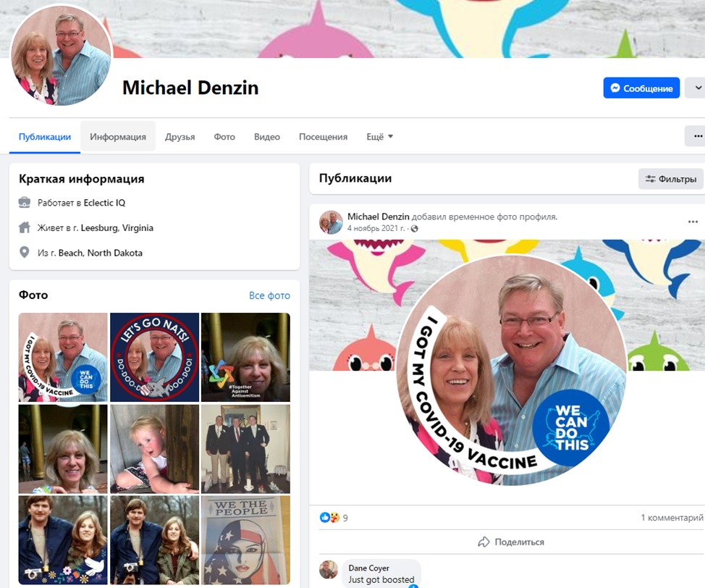Open the Видео tab
The height and width of the screenshot is (588, 705).
(x=267, y=137)
